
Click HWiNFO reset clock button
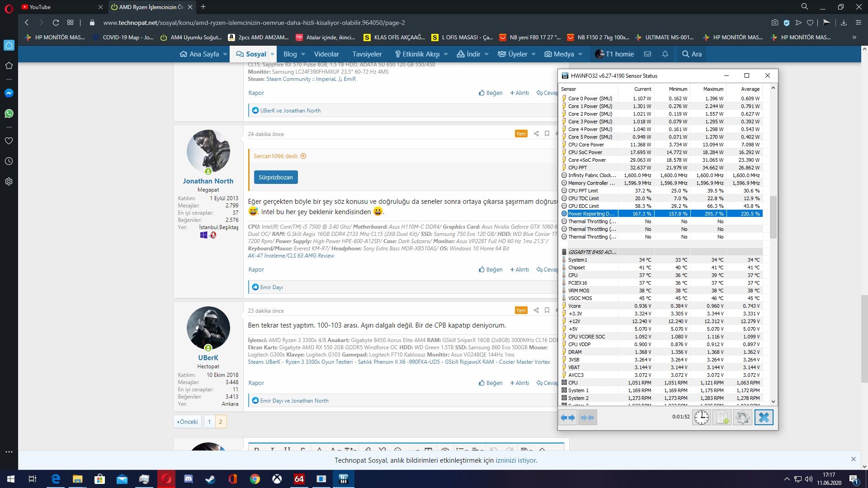pos(702,418)
